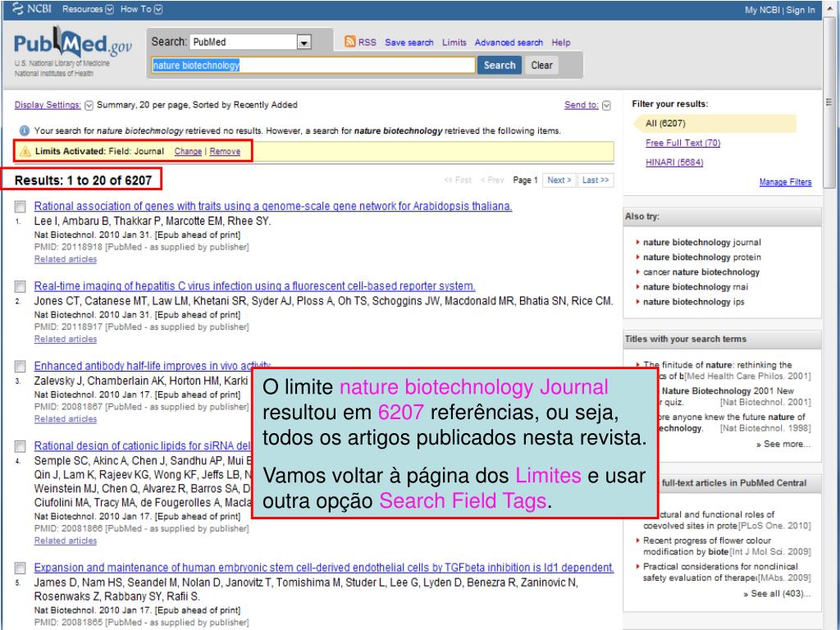
Task: Click the Send to link
Action: 582,105
